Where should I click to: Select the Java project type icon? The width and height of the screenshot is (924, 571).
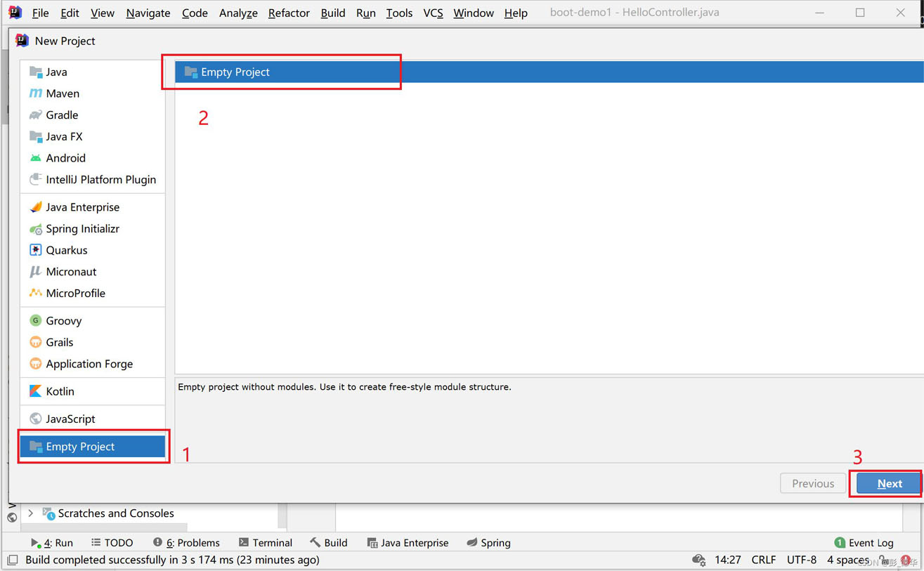coord(36,72)
